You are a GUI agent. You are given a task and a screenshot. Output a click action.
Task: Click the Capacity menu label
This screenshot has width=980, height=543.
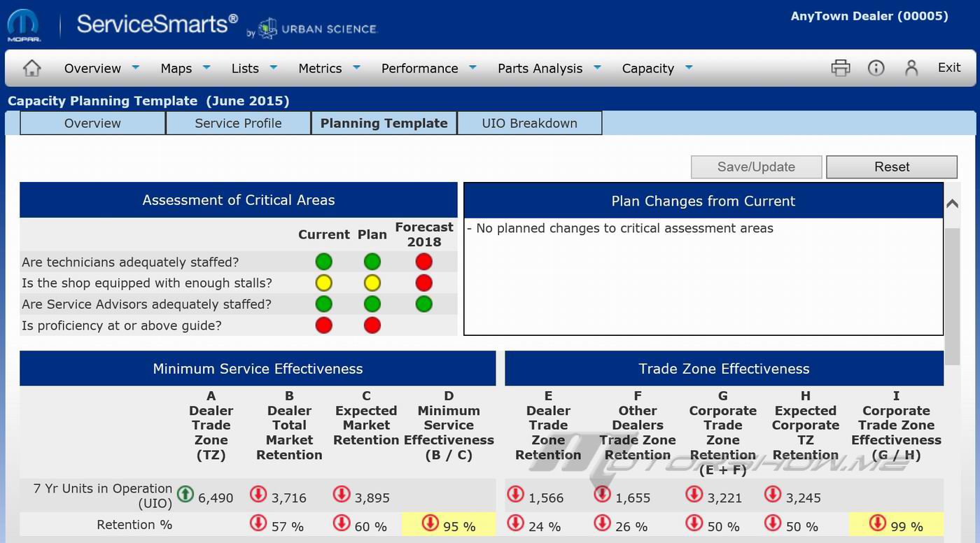[x=648, y=68]
